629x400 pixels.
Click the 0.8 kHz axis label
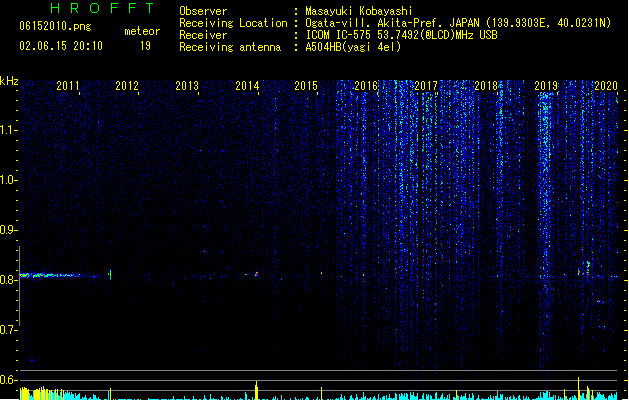coord(8,280)
